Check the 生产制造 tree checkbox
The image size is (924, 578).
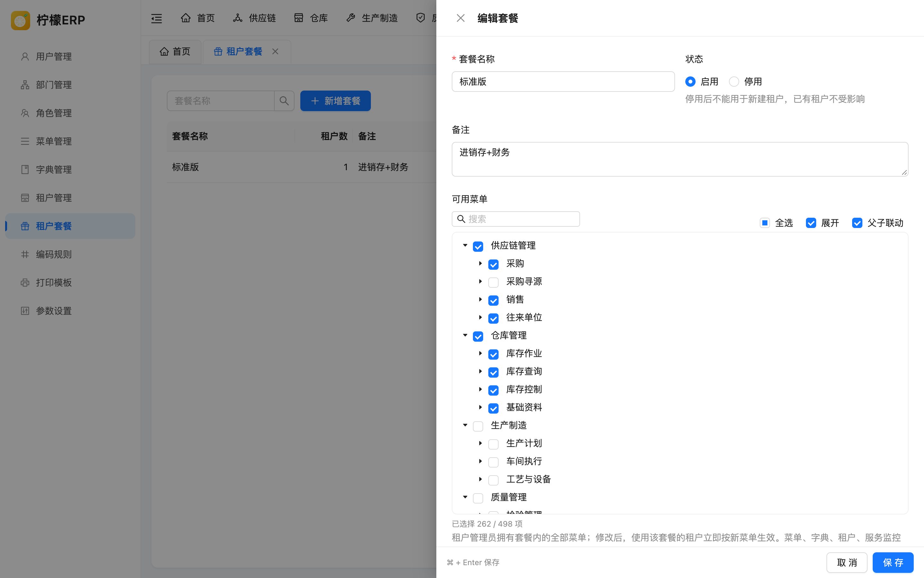(478, 426)
